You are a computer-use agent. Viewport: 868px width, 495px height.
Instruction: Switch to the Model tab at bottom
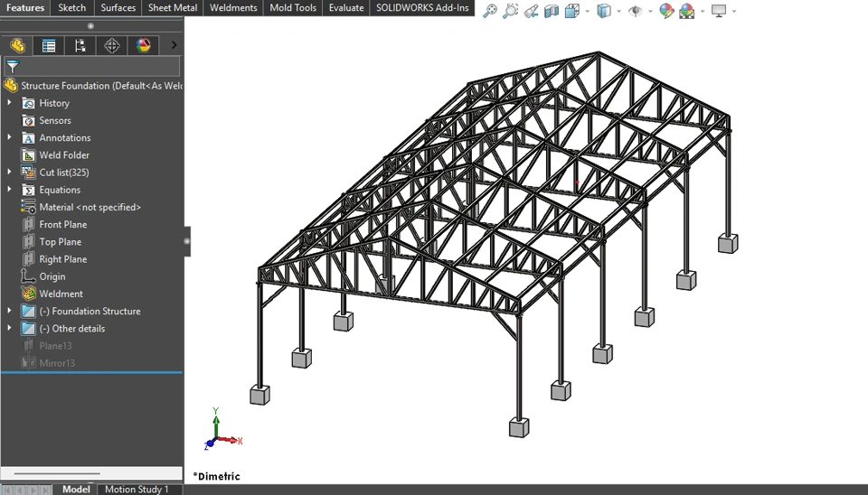76,490
